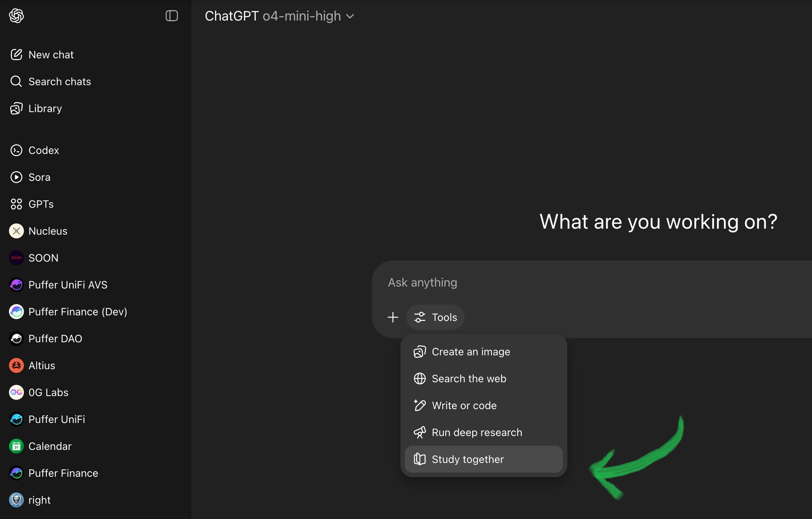Click the pencil icon beside Write or code
Image resolution: width=812 pixels, height=519 pixels.
pos(420,405)
